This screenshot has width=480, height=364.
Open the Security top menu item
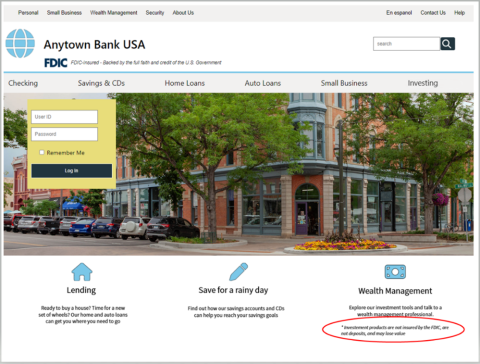(x=155, y=13)
